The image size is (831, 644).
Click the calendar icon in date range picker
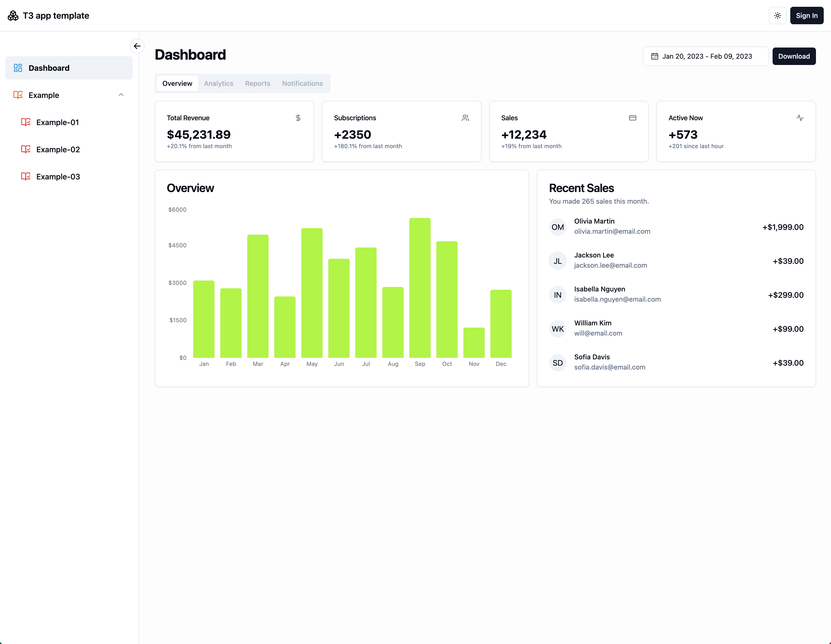tap(655, 56)
